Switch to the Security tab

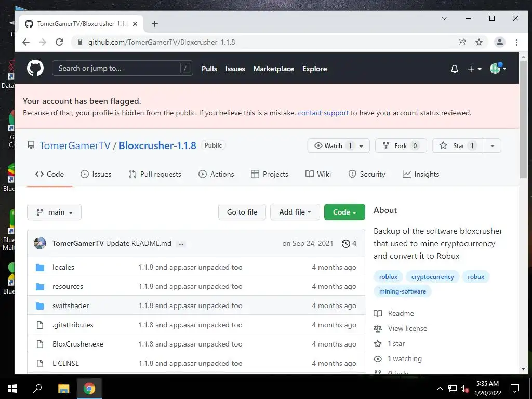tap(367, 174)
